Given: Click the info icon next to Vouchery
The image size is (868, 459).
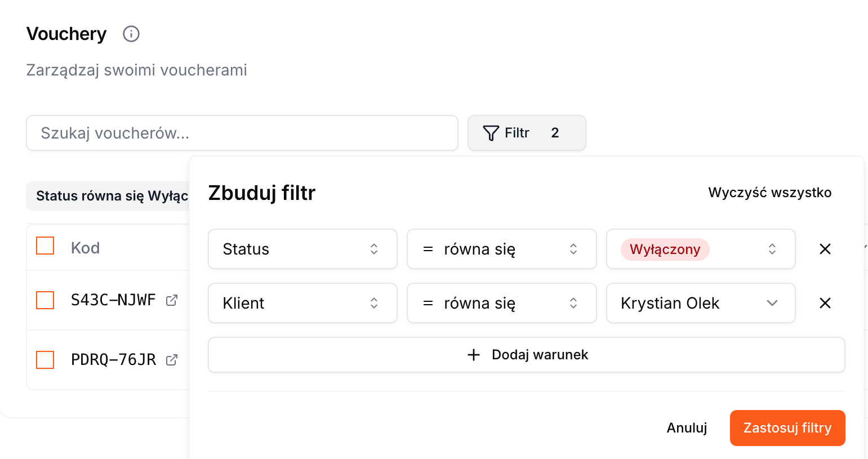Looking at the screenshot, I should 131,34.
